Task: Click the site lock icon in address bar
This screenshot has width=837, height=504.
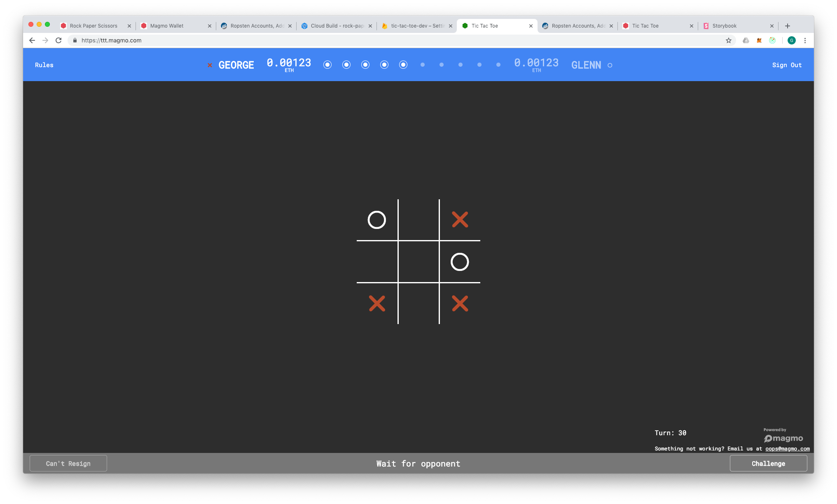Action: (x=75, y=40)
